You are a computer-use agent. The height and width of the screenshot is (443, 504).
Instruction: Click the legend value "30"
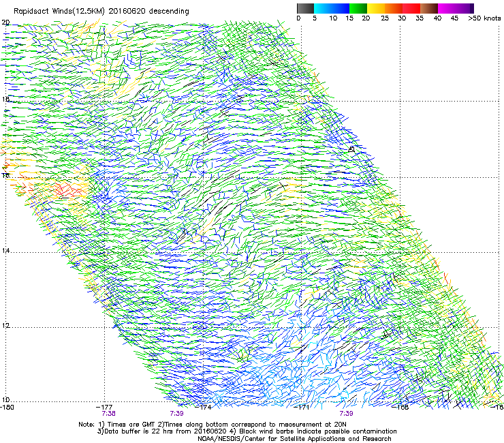pyautogui.click(x=402, y=18)
